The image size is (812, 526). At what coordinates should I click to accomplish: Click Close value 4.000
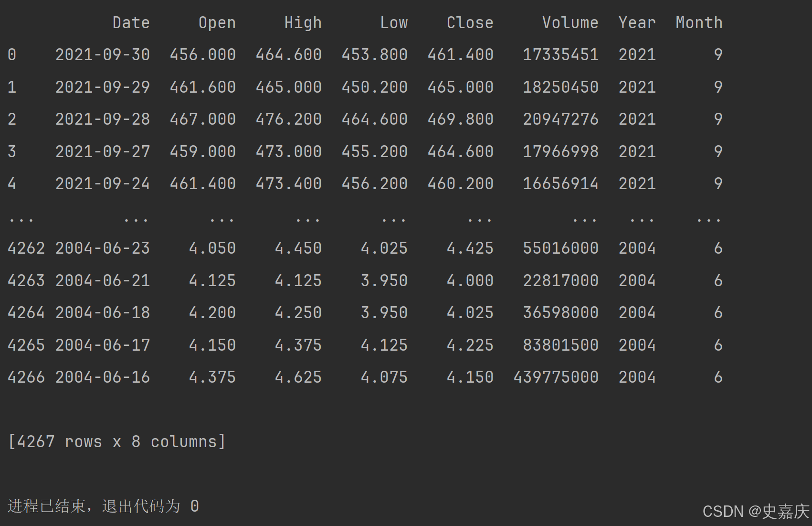[x=470, y=280]
